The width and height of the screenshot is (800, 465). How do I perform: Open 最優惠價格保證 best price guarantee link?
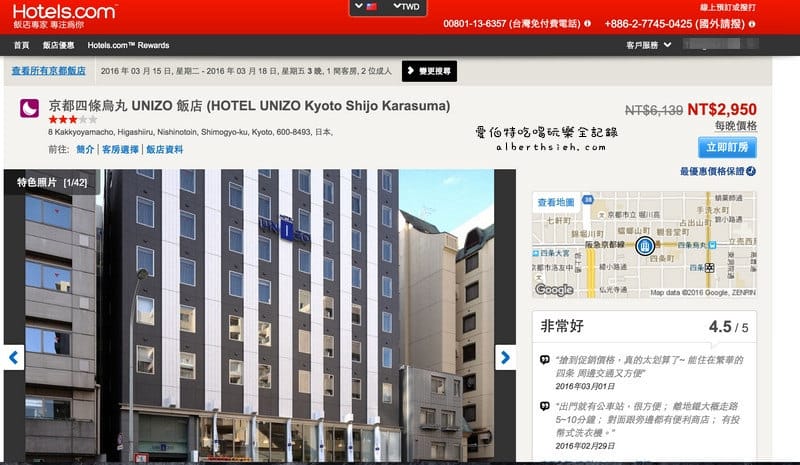click(x=712, y=172)
